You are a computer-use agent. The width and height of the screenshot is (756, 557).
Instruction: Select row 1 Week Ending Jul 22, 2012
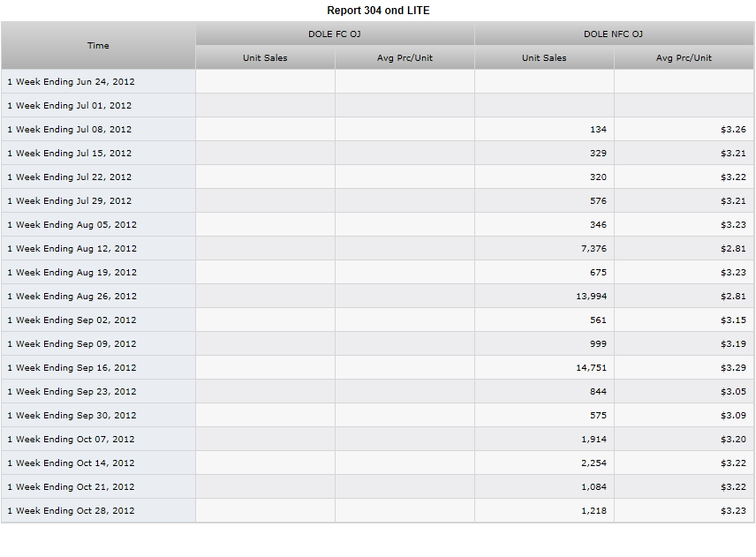coord(377,177)
